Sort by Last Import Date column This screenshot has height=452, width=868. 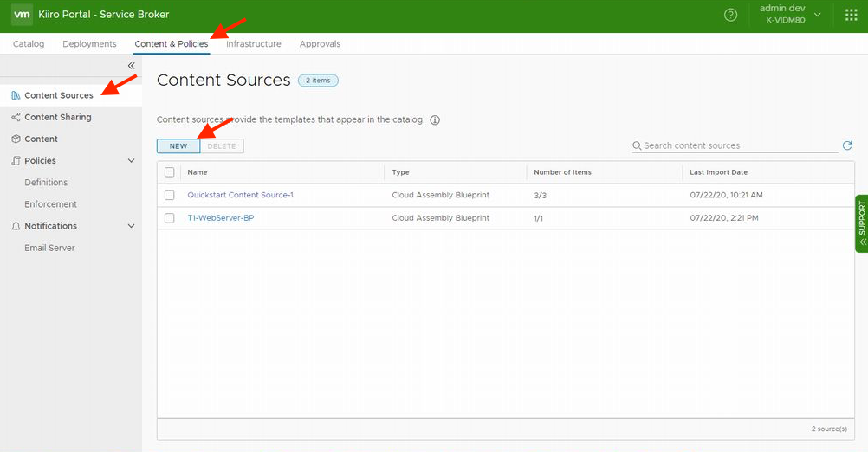718,172
